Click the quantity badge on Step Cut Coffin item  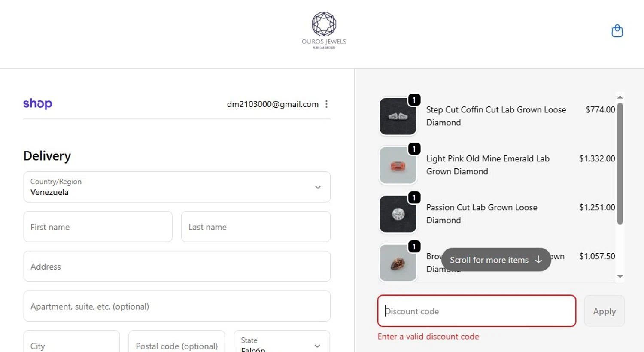(x=414, y=100)
